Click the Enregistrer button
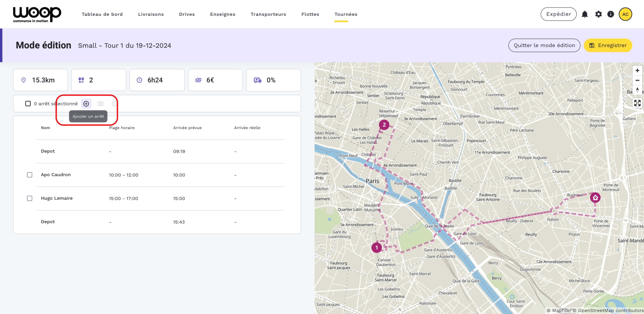Screen dimensions: 644x314 pos(608,45)
